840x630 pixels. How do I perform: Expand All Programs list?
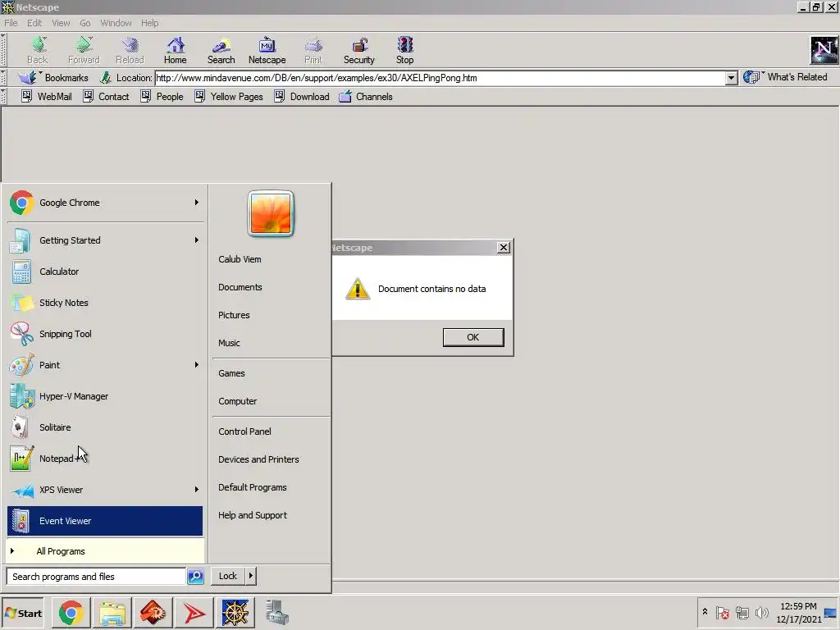point(105,551)
